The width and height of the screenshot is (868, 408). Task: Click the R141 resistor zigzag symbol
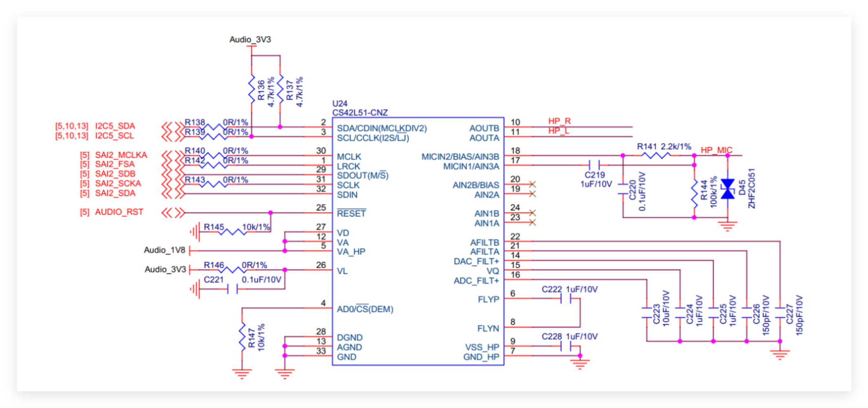(656, 155)
